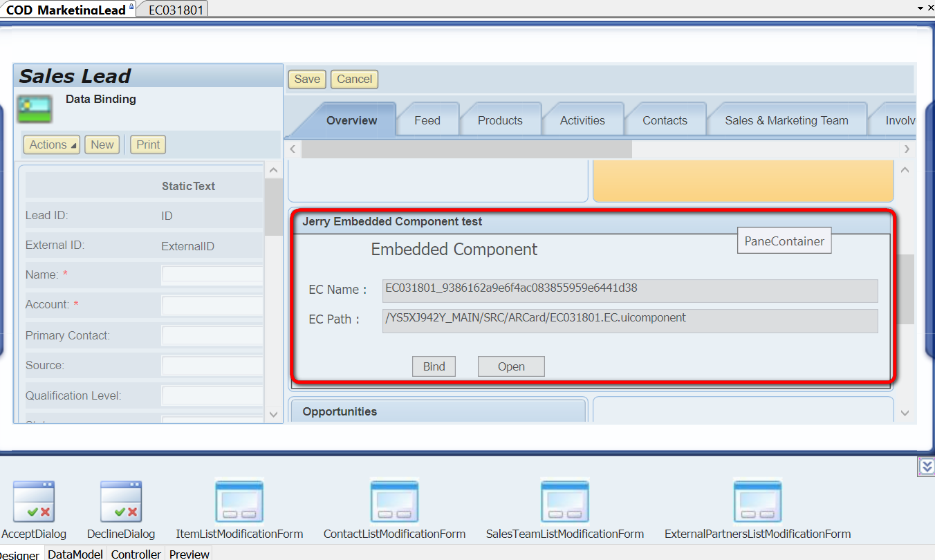Click the EC Path field

point(630,321)
